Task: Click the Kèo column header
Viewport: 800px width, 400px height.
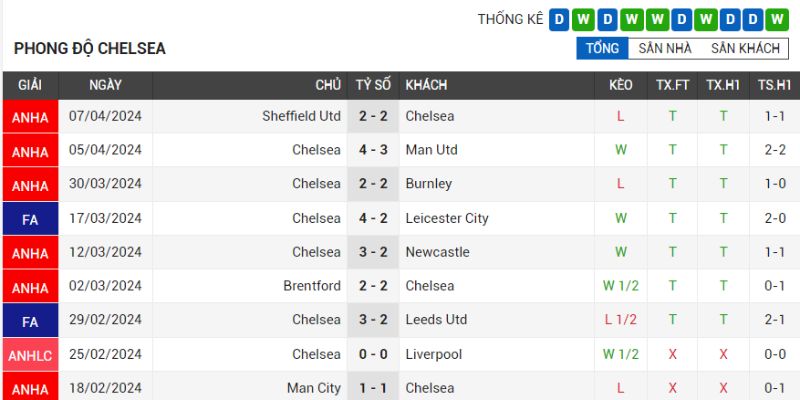Action: 620,85
